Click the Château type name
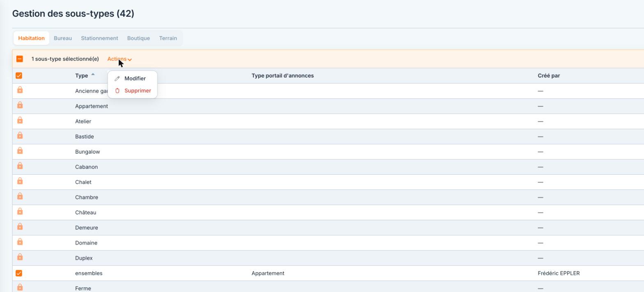Screen dimensions: 644x292 (85, 212)
